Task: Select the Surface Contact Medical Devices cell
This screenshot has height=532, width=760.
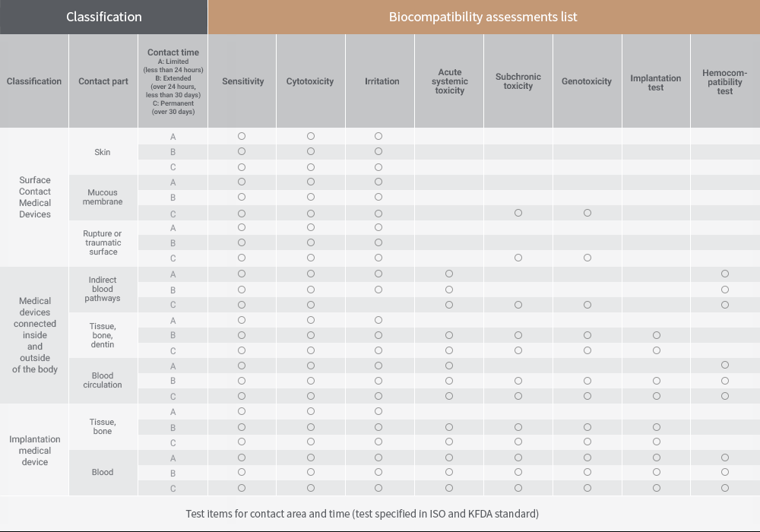Action: (x=34, y=197)
